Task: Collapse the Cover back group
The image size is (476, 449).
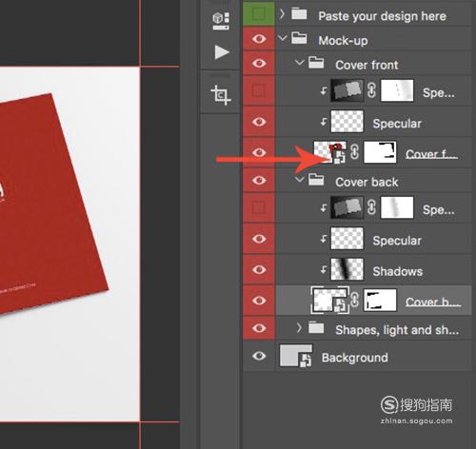Action: 299,180
